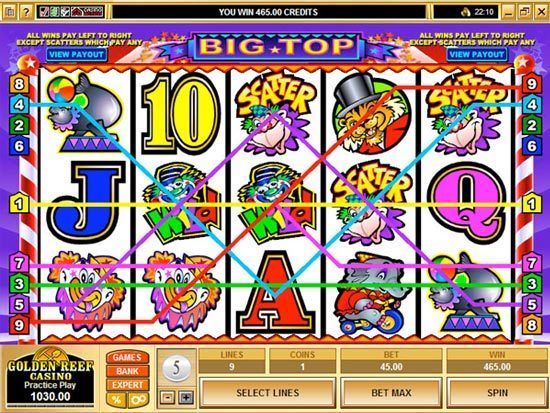Toggle payline 1 marker on left

tap(19, 204)
